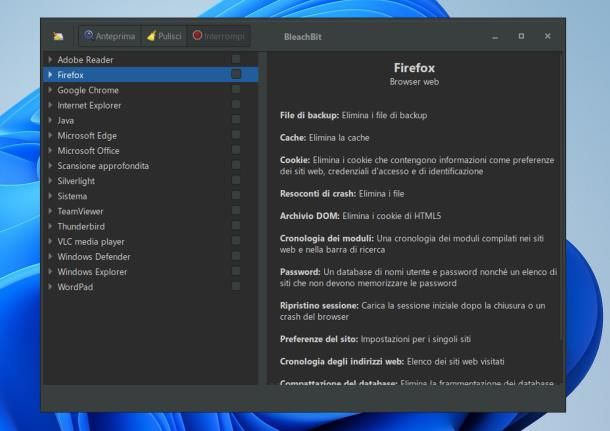
Task: Tick the WordPad checkbox
Action: [x=236, y=287]
